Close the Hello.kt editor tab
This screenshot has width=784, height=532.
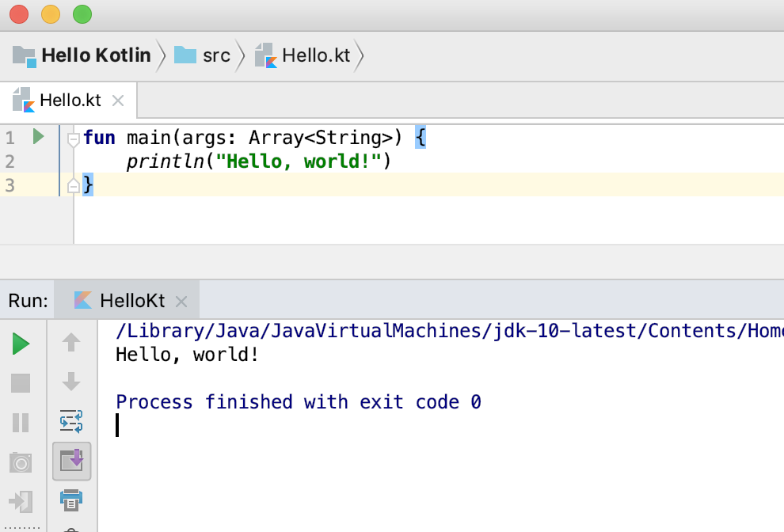(x=118, y=101)
